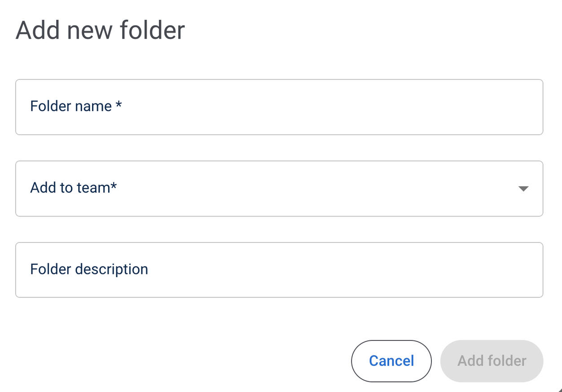Screen dimensions: 562x392
Task: Click the Folder name input field
Action: click(x=279, y=107)
